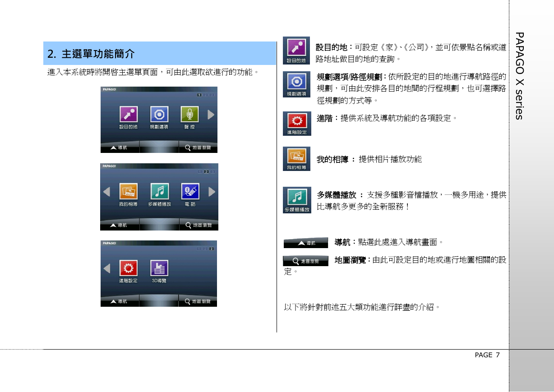
Task: Click the sentence starting 進入本系統時將開啟主選單頁面
Action: pyautogui.click(x=153, y=72)
